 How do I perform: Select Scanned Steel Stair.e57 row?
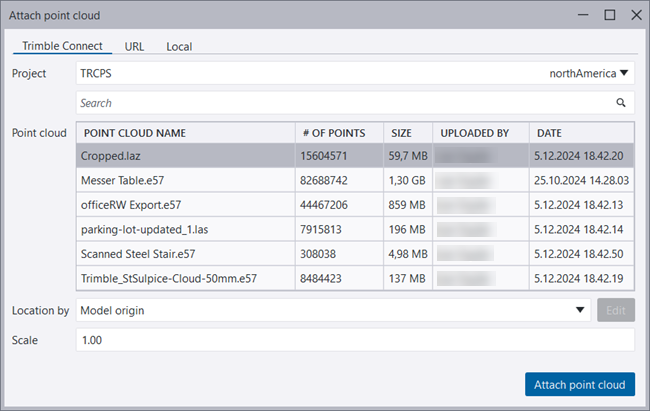tap(185, 253)
